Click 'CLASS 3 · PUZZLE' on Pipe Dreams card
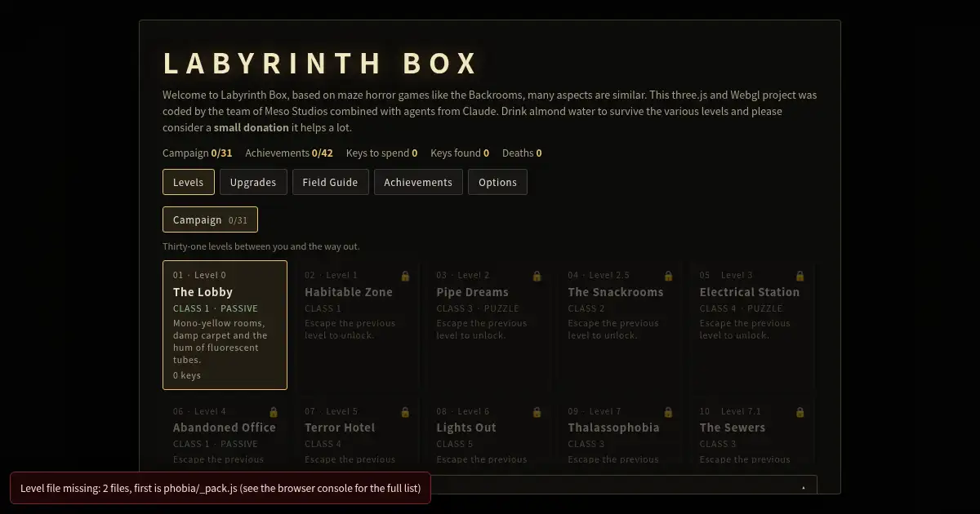The image size is (980, 514). [x=478, y=308]
